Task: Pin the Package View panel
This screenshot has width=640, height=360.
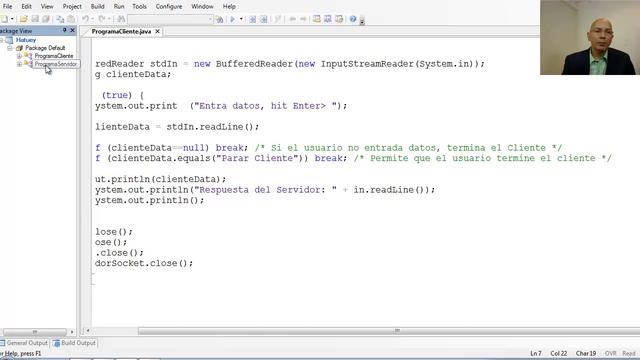Action: (x=64, y=30)
